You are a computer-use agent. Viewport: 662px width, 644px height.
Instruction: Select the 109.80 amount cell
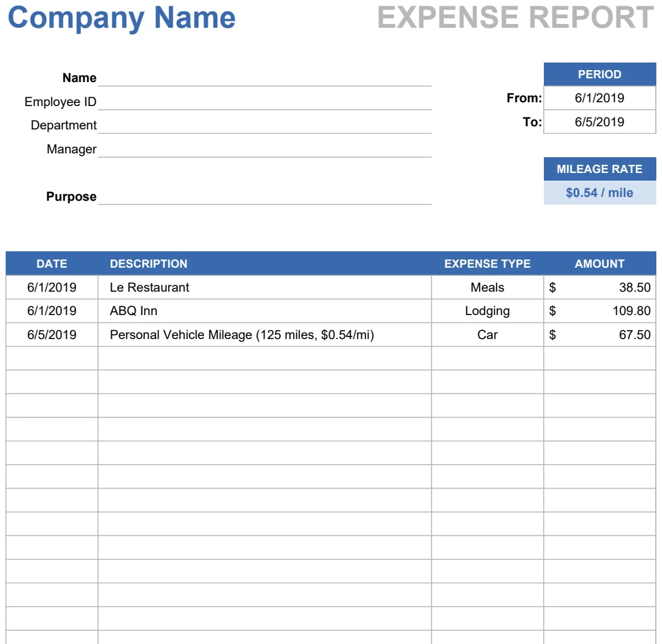point(599,311)
